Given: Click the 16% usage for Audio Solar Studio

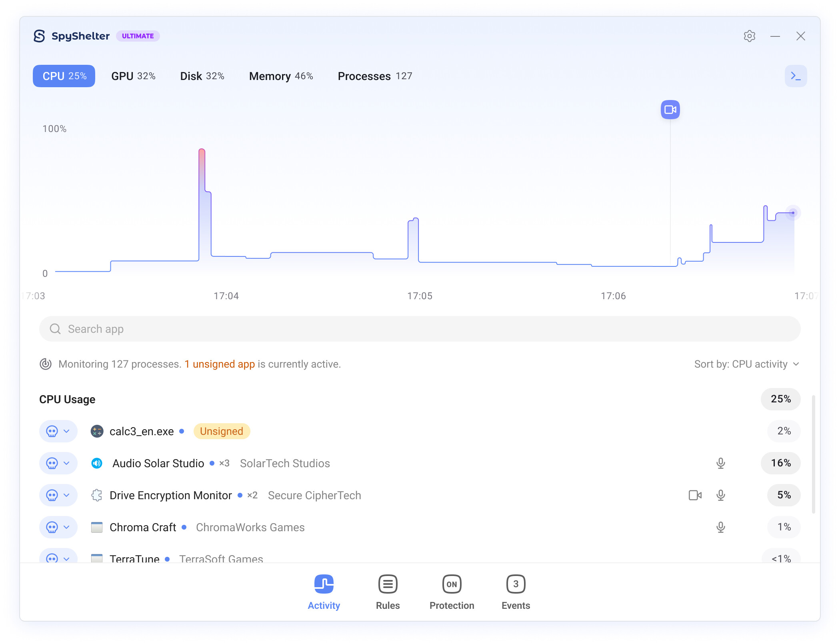Looking at the screenshot, I should pyautogui.click(x=780, y=463).
